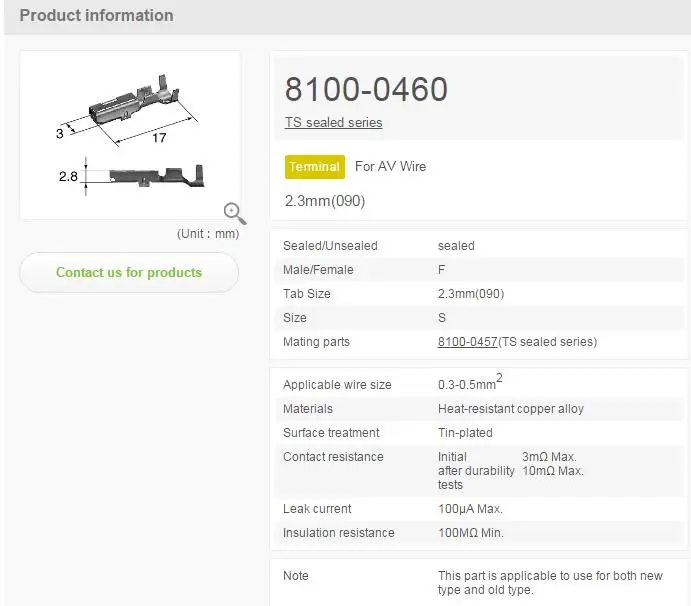Click the 8100-0460 part number heading
Viewport: 691px width, 606px height.
(366, 90)
